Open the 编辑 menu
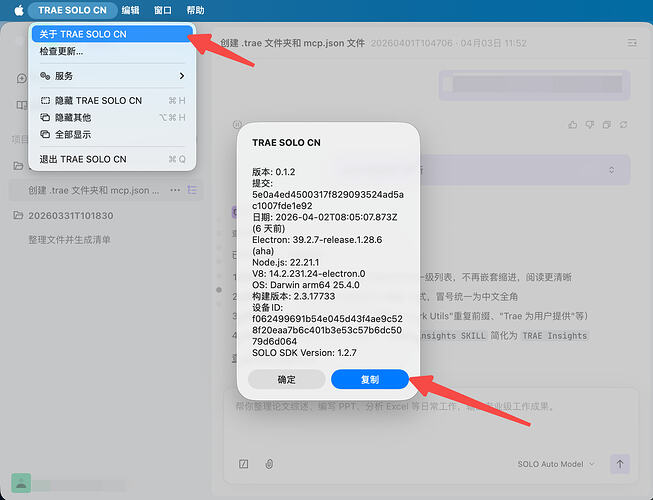Viewport: 653px width, 500px height. coord(130,10)
